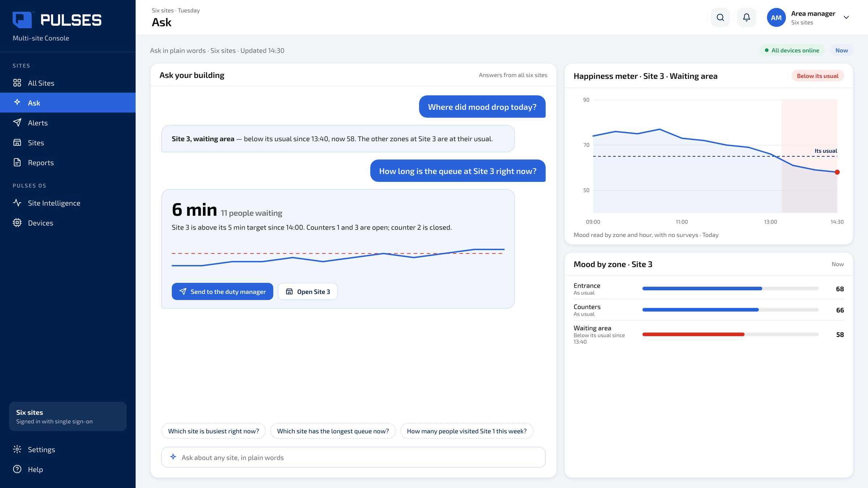Open Site Intelligence in sidebar
868x488 pixels.
coord(68,203)
